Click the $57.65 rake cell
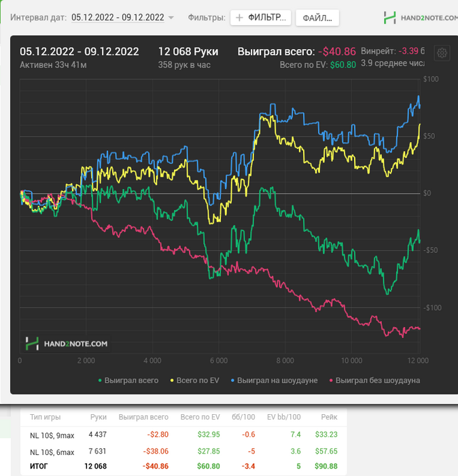Viewport: 458px width, 476px height. point(326,451)
